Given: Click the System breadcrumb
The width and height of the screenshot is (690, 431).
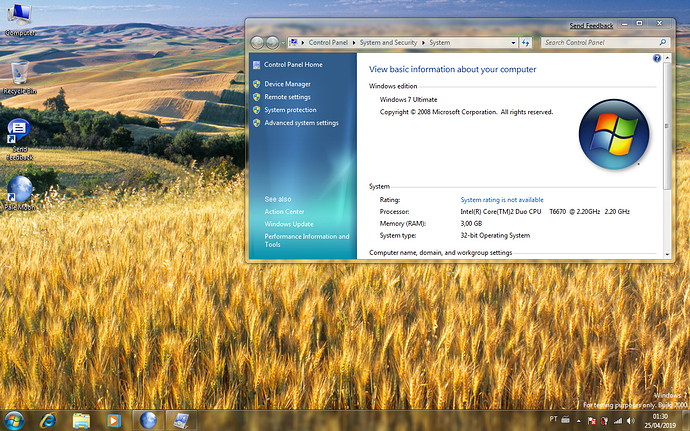Looking at the screenshot, I should click(x=440, y=43).
